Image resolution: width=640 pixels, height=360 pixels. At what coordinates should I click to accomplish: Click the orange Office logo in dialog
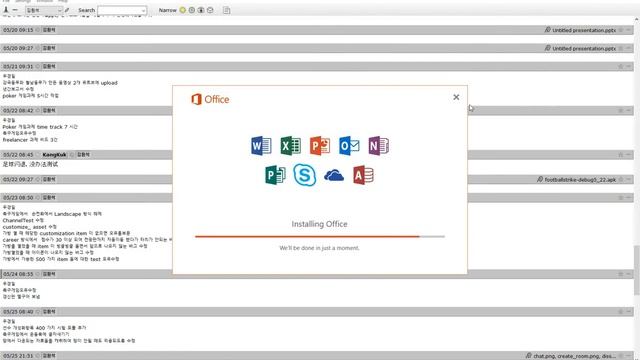210,99
